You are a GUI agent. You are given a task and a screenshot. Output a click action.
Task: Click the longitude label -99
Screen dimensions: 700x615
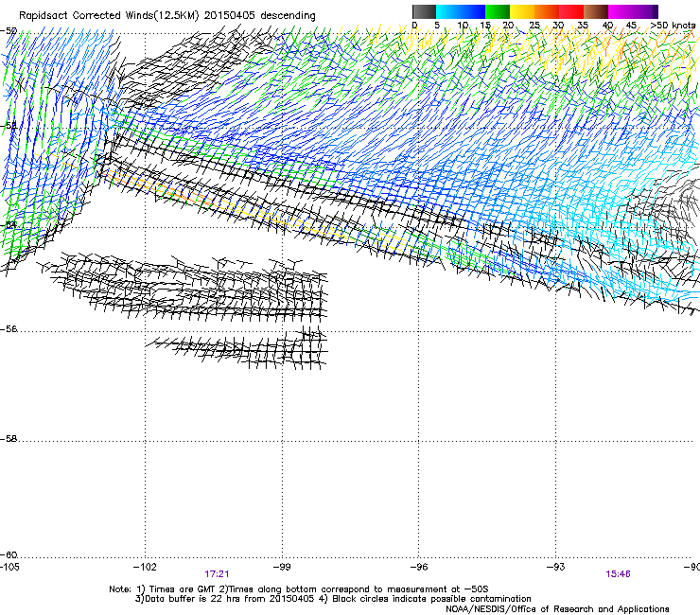(282, 567)
